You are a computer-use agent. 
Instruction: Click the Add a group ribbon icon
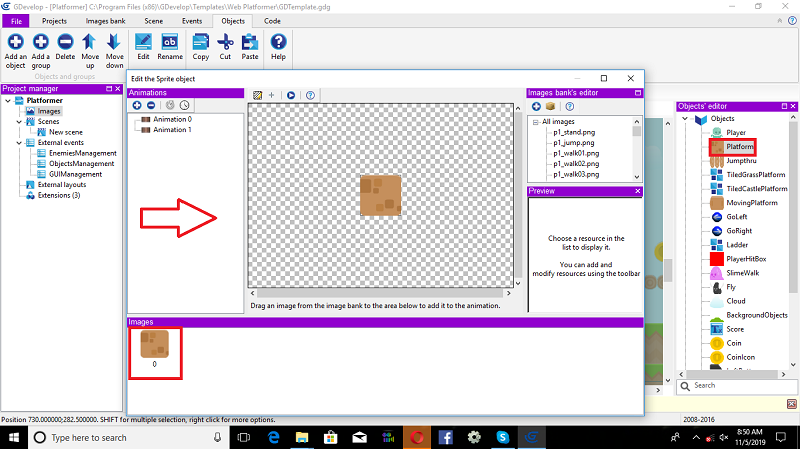coord(41,42)
